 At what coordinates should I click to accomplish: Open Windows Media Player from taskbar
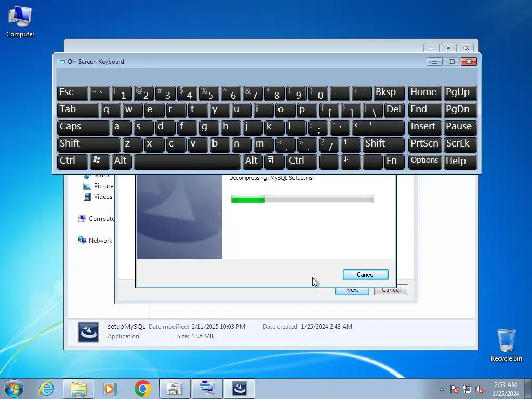(x=110, y=389)
